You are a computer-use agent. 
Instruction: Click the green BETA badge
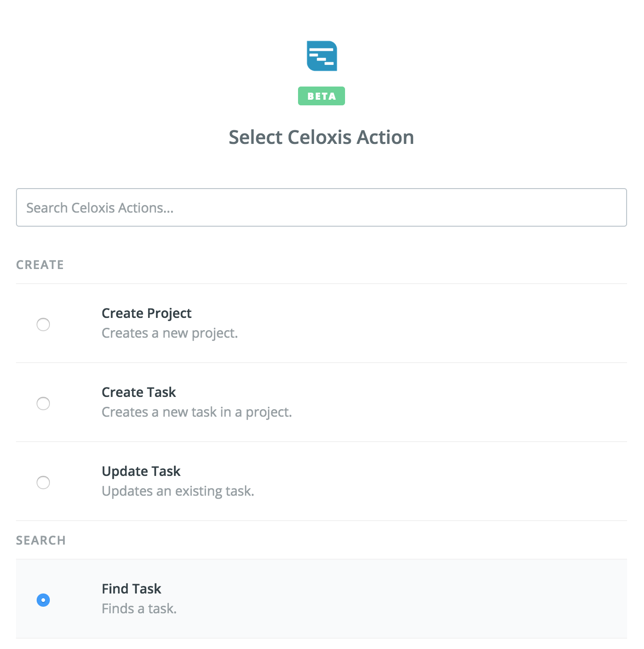tap(322, 96)
